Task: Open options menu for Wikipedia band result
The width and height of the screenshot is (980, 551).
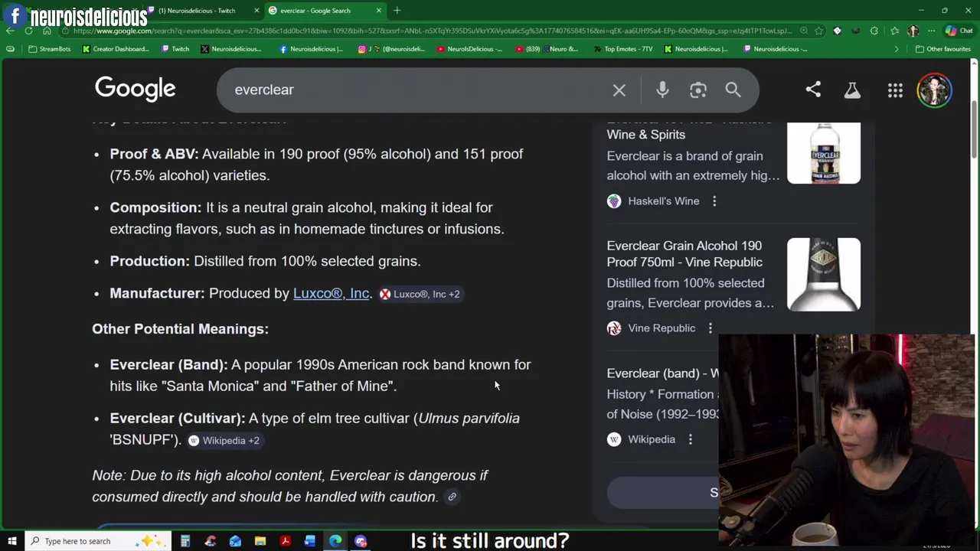Action: pos(690,439)
